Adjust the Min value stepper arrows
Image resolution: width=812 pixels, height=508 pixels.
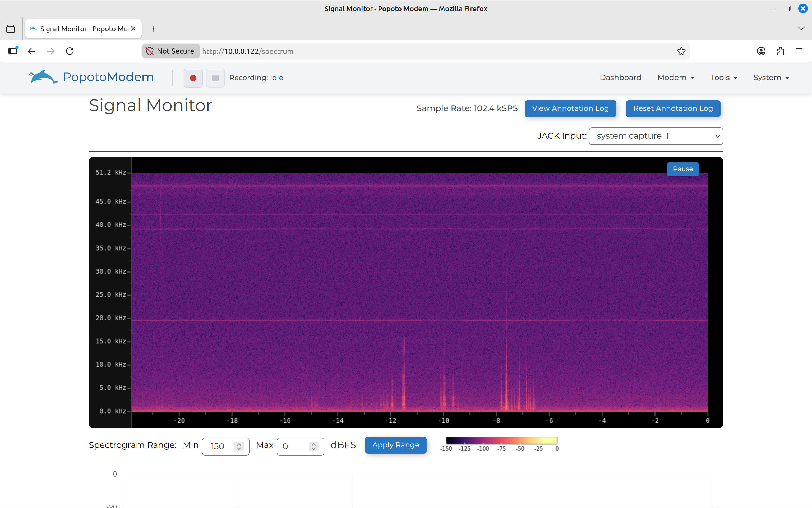tap(239, 447)
